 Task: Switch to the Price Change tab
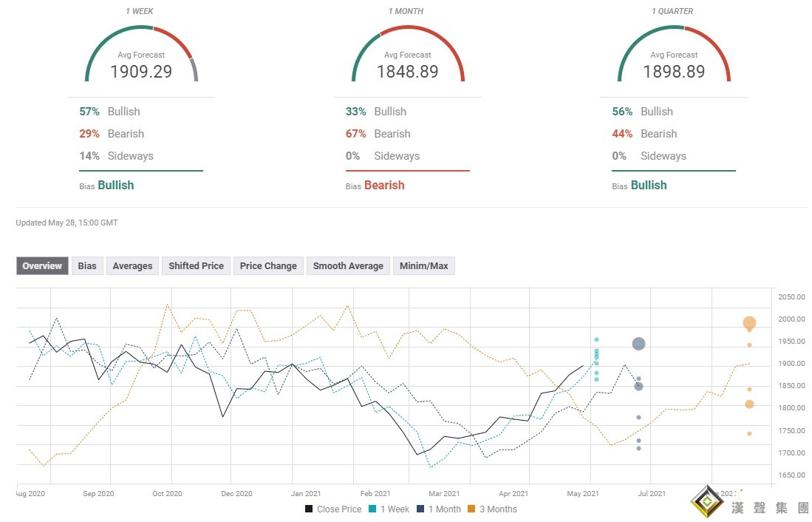[x=268, y=266]
